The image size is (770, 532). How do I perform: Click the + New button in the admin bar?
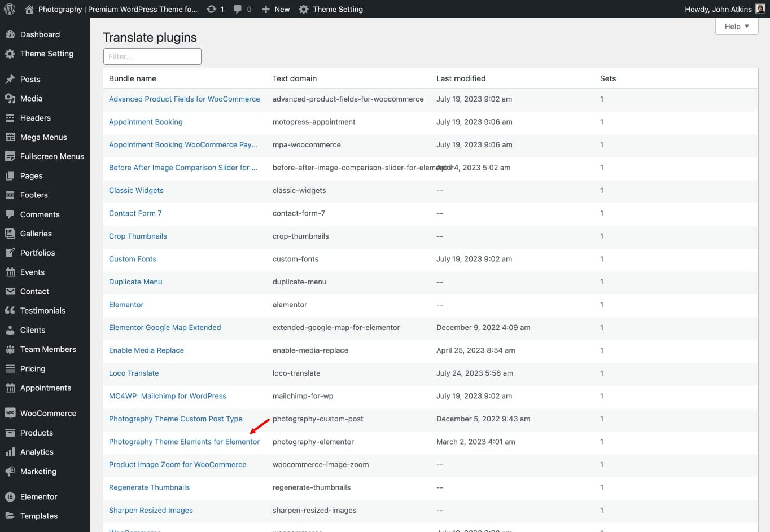[x=275, y=9]
